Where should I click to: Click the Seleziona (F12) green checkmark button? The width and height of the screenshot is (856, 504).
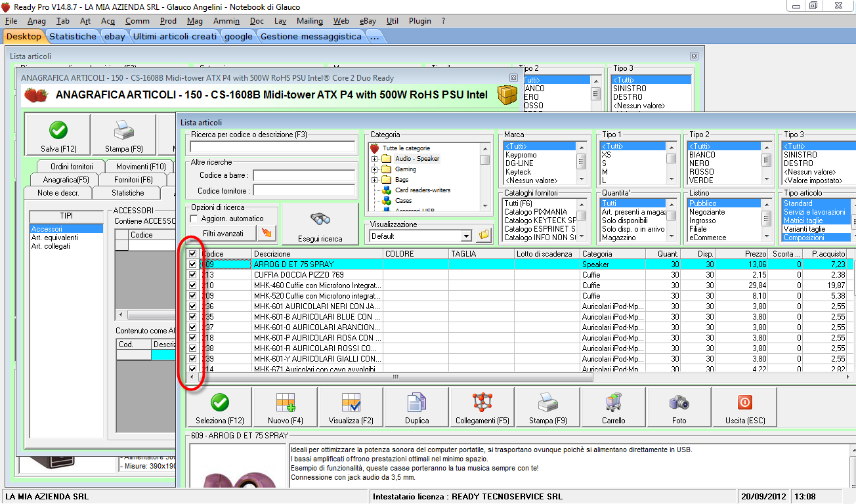pyautogui.click(x=219, y=408)
